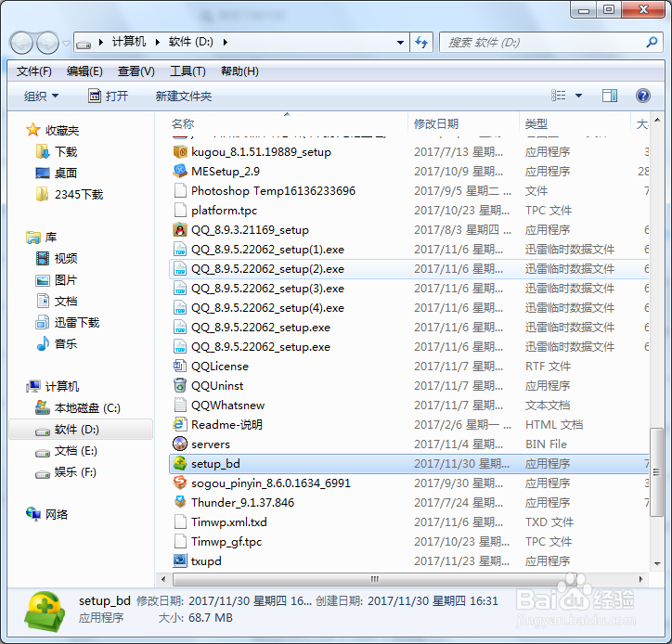The height and width of the screenshot is (644, 672).
Task: Click the 新建文件夹 new folder button
Action: 184,96
